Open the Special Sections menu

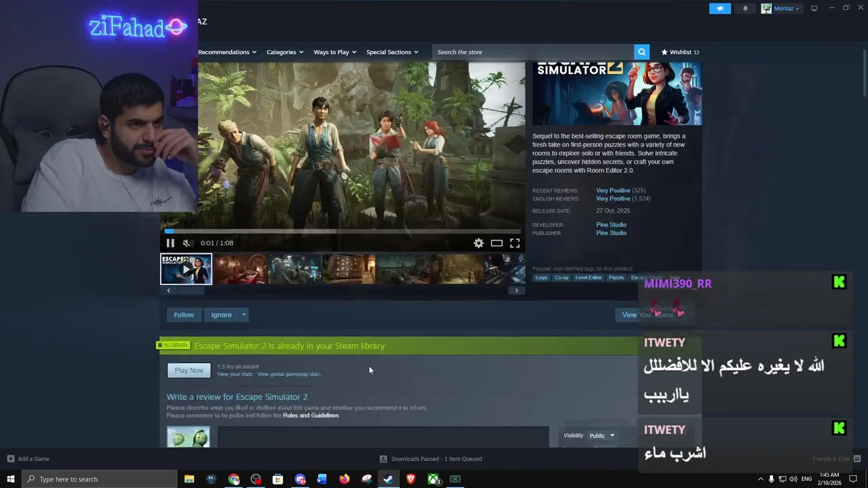click(392, 52)
